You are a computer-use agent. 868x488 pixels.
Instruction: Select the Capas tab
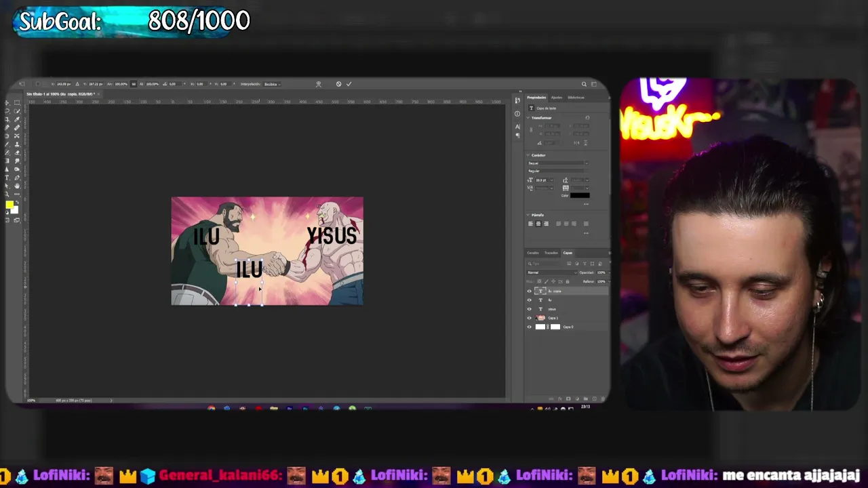click(x=568, y=253)
